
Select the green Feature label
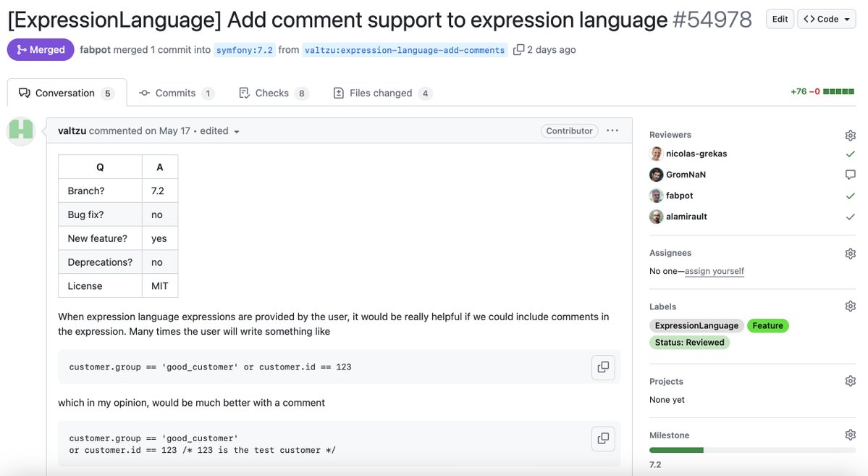(x=768, y=326)
